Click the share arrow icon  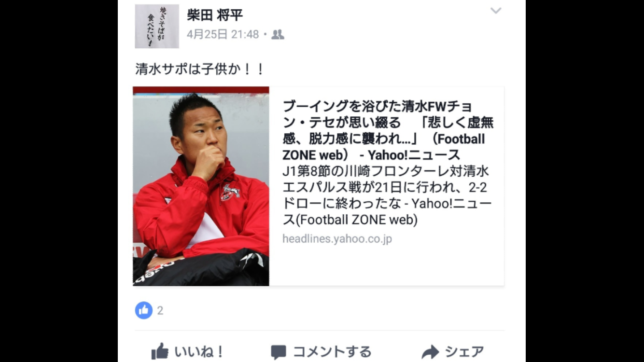tap(430, 352)
